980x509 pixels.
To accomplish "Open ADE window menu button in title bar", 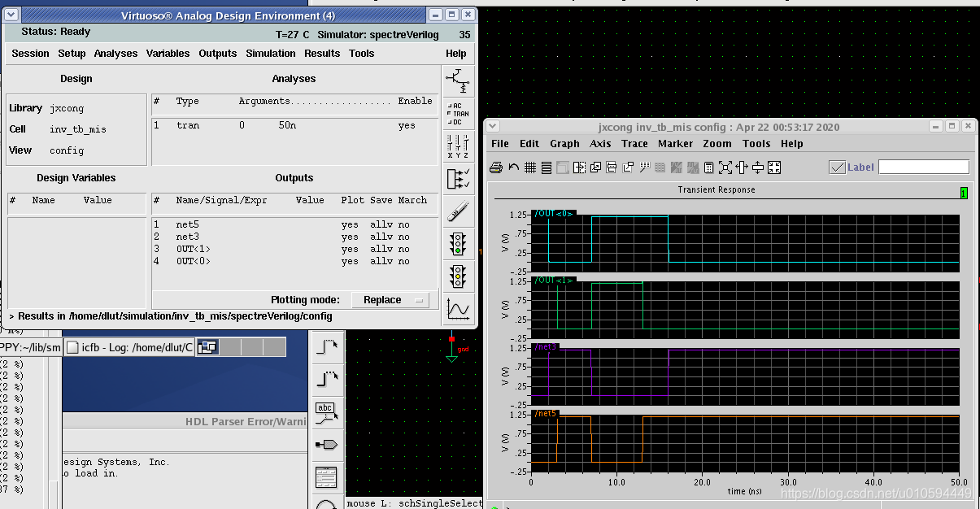I will (x=13, y=15).
